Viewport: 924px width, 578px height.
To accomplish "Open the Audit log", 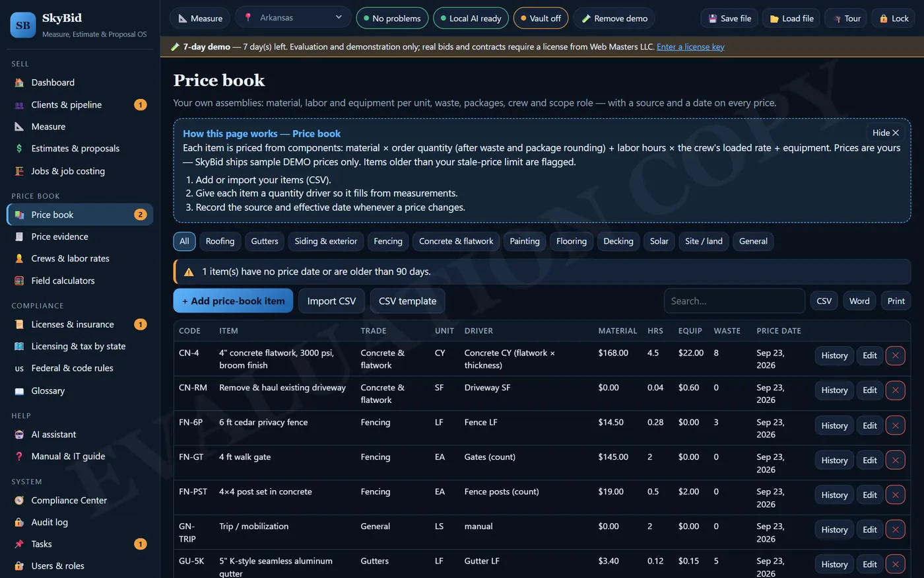I will 80,522.
